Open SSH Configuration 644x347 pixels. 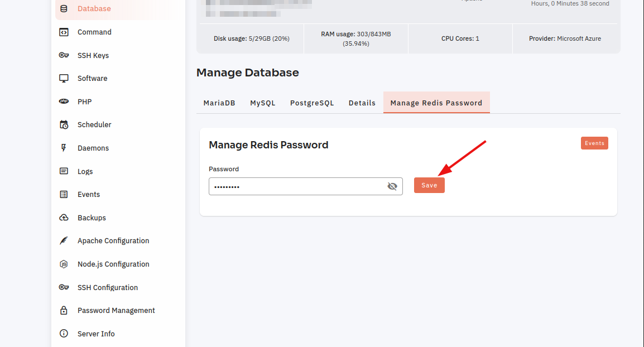point(108,288)
